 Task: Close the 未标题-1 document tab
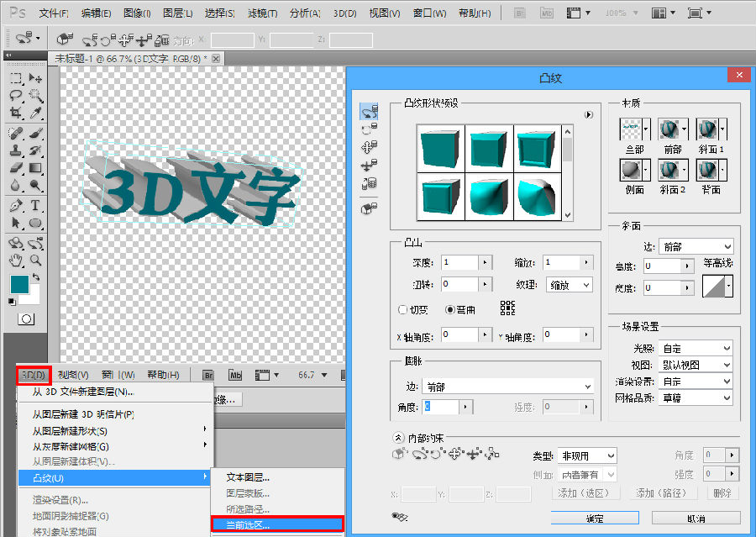tap(216, 58)
